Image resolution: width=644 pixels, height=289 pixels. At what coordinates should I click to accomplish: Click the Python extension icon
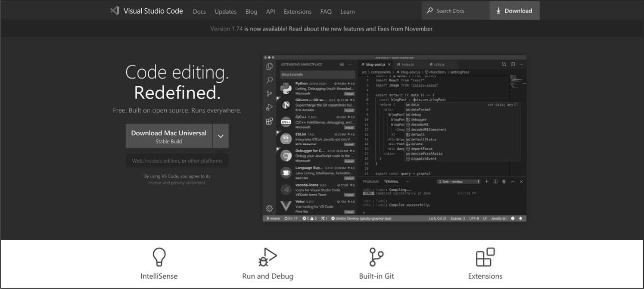(x=286, y=88)
